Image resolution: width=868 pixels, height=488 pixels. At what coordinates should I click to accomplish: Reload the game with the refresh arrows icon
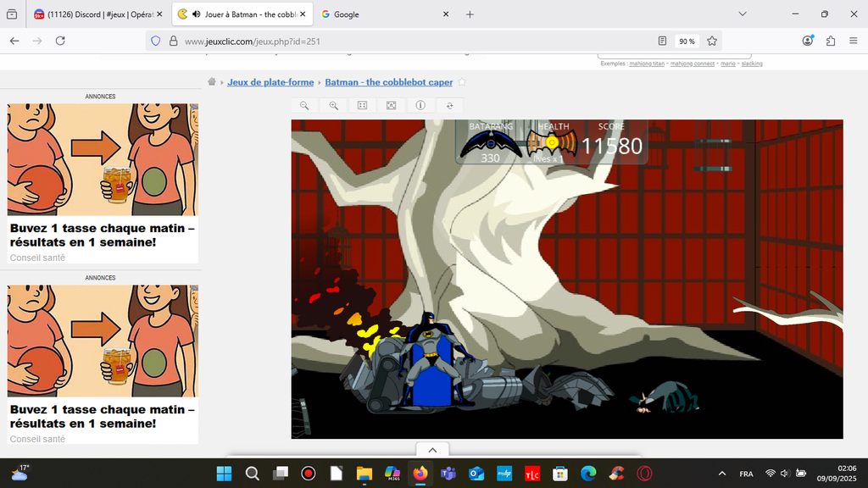449,105
